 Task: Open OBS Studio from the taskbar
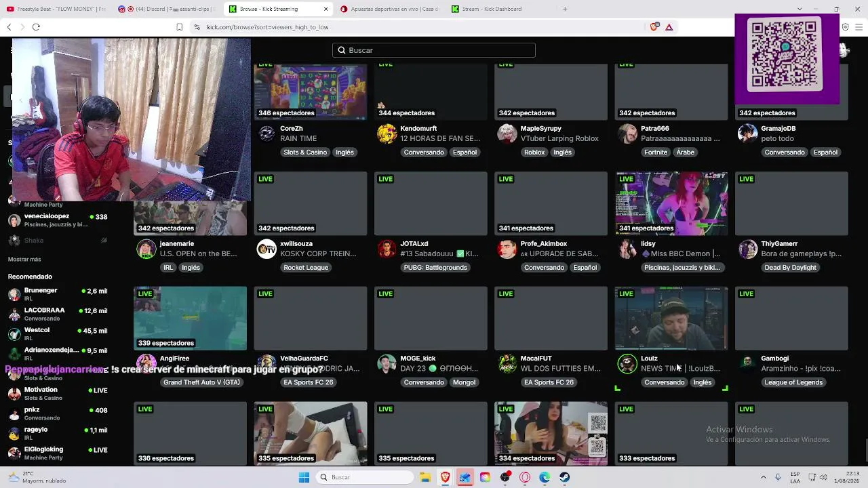click(x=505, y=477)
